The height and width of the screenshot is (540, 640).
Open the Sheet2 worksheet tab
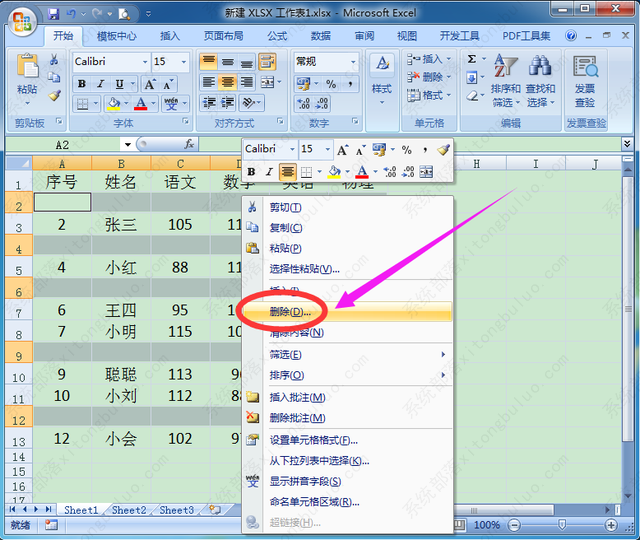pos(128,510)
